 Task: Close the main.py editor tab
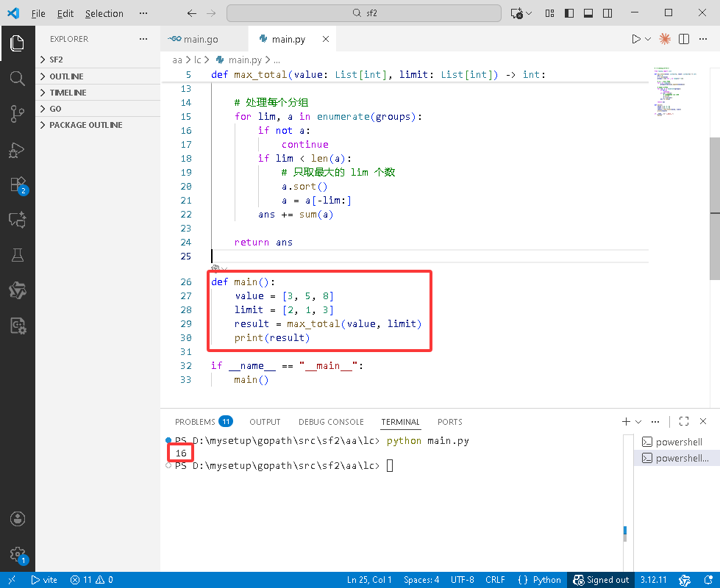point(326,39)
